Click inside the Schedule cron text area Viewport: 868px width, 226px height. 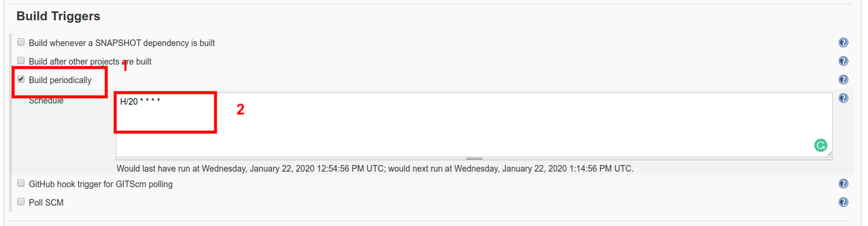pos(474,125)
